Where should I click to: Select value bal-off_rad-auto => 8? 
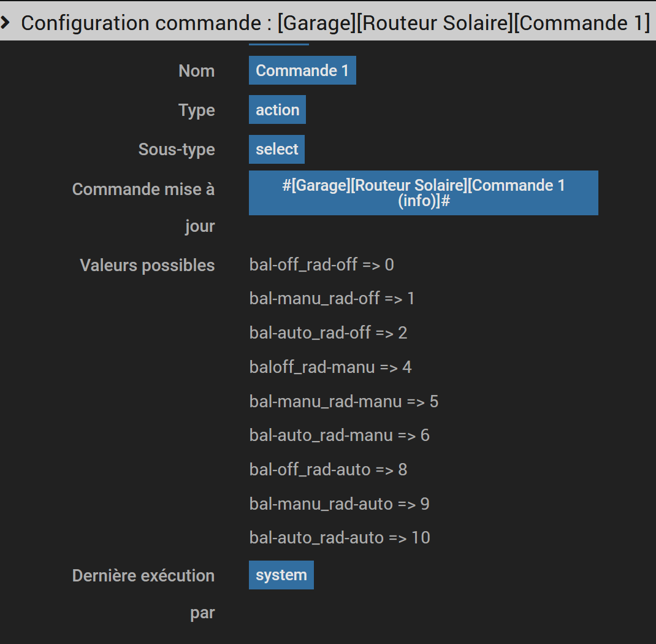328,470
